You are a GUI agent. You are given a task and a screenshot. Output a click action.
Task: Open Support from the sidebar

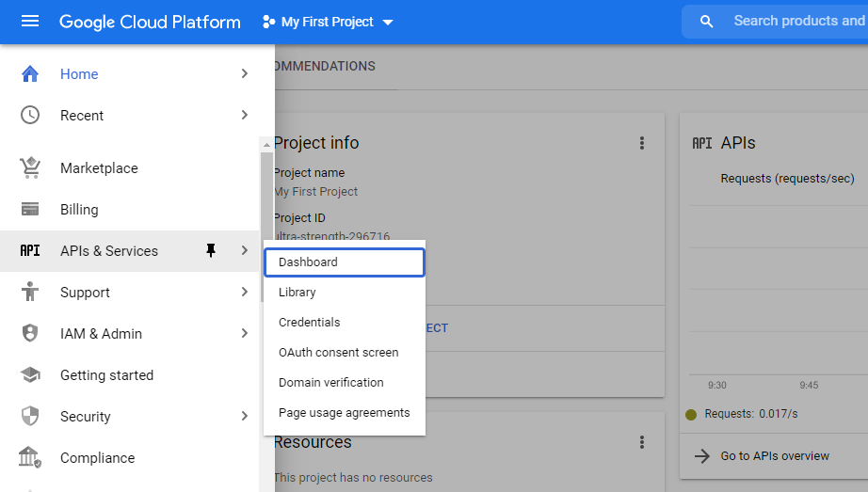coord(85,293)
